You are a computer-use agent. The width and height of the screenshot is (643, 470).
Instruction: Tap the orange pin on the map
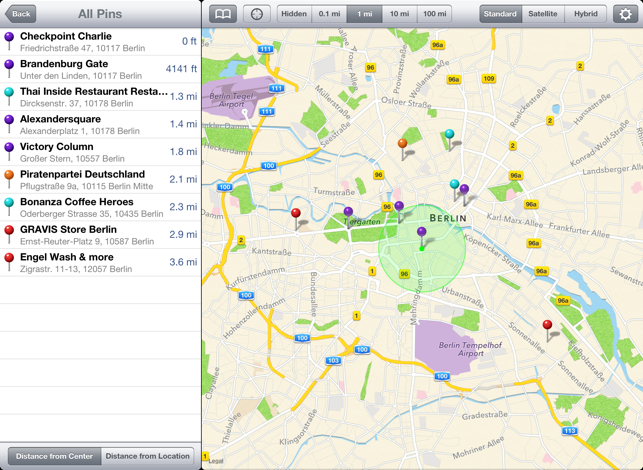[403, 147]
